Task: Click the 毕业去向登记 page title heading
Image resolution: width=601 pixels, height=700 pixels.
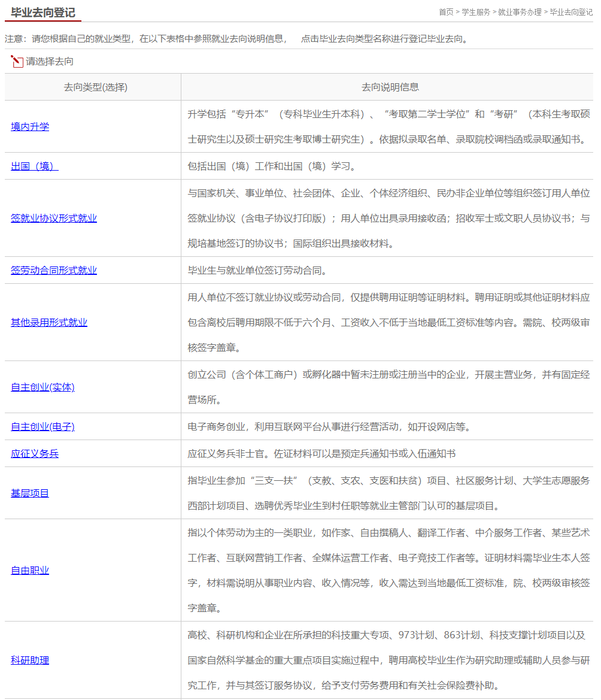Action: 43,13
